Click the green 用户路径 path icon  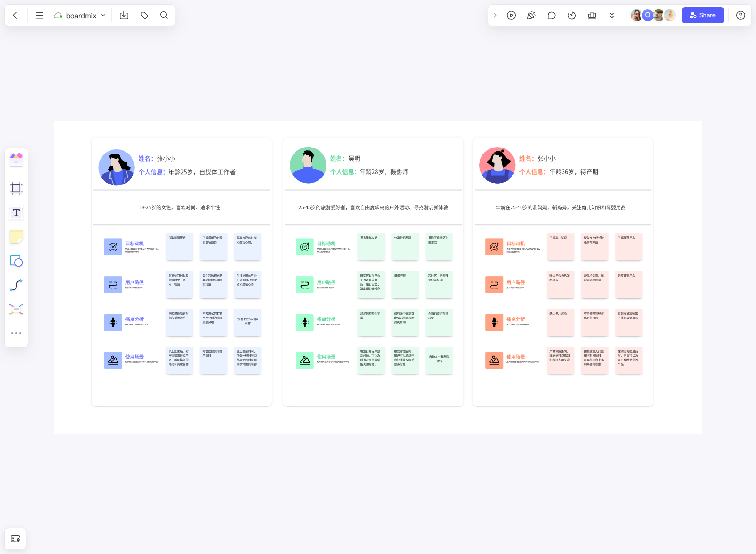pyautogui.click(x=305, y=285)
